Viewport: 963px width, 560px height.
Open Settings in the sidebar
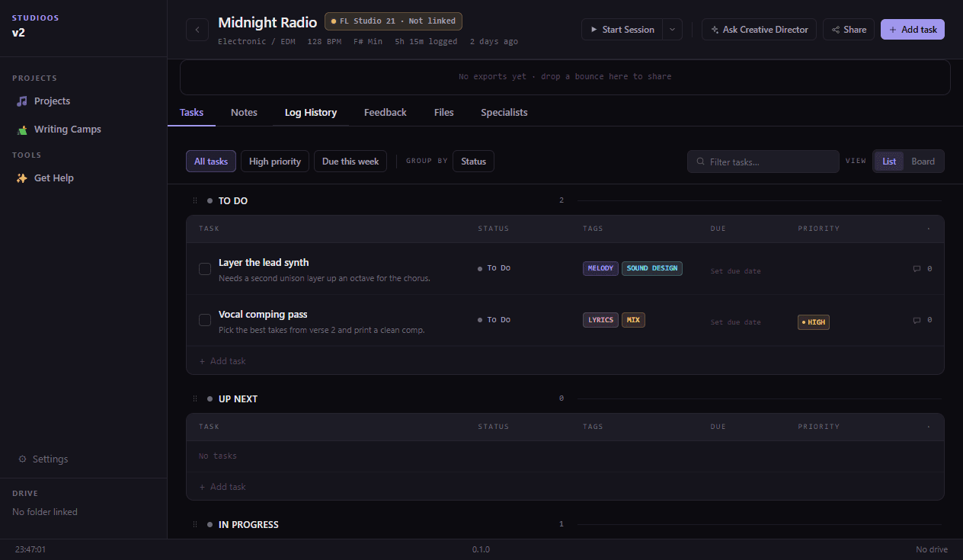83,459
